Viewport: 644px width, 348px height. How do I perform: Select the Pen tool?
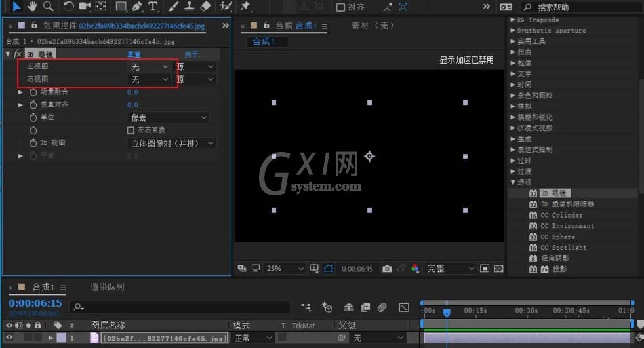pyautogui.click(x=137, y=6)
